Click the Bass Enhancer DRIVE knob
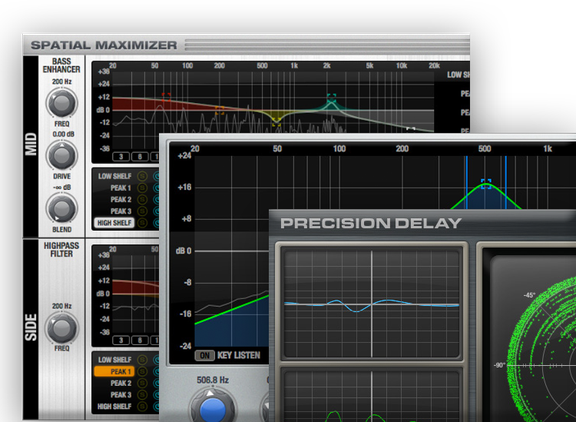This screenshot has height=422, width=576. (x=62, y=156)
